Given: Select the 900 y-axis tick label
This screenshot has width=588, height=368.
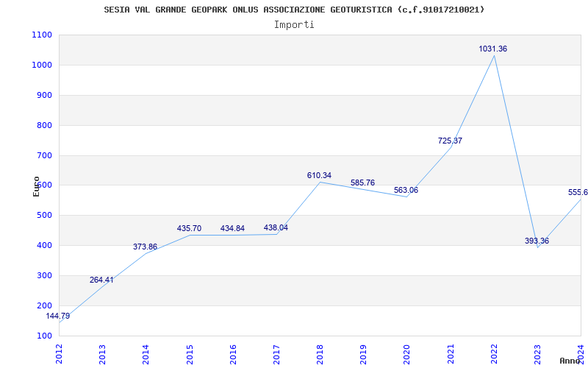Looking at the screenshot, I should tap(44, 95).
